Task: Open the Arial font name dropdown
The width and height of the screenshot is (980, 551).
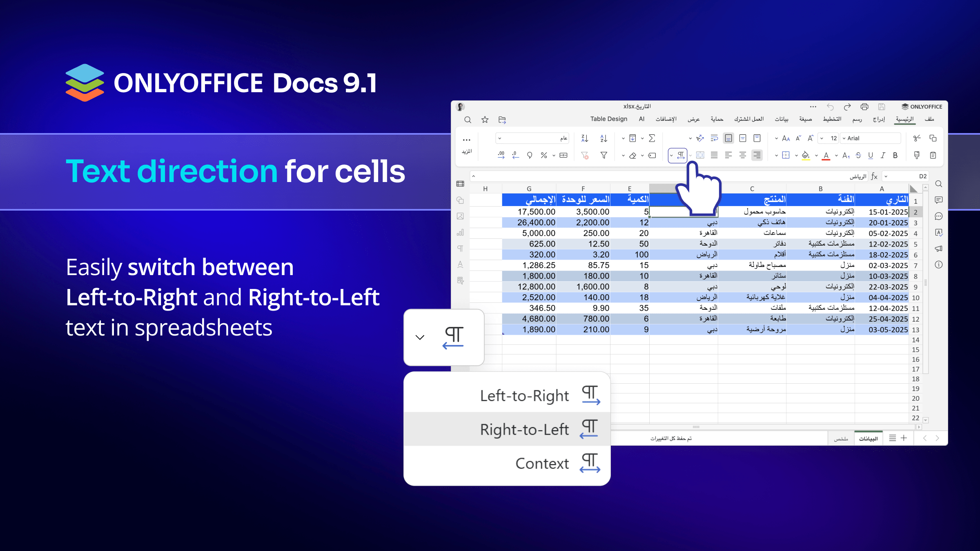Action: [844, 138]
